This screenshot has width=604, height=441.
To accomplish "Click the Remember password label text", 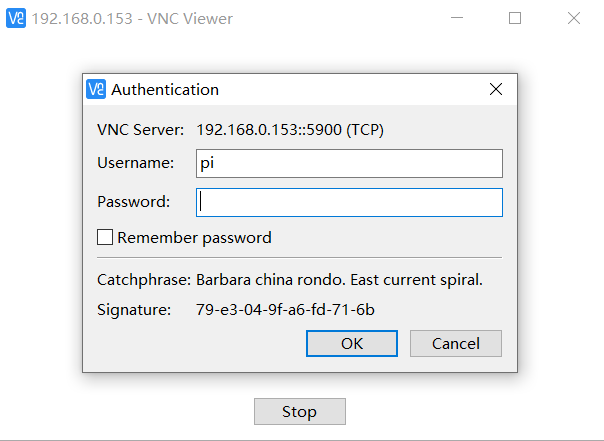I will 194,238.
